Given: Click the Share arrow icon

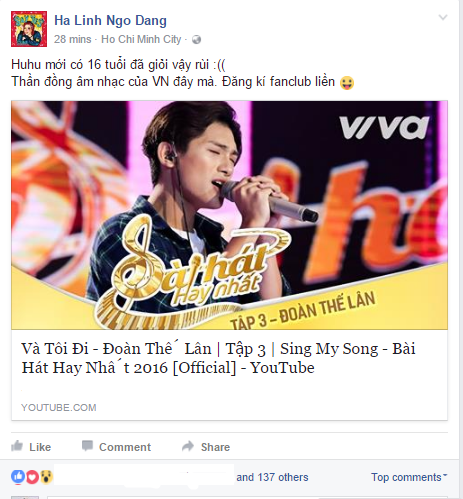Looking at the screenshot, I should tap(188, 446).
